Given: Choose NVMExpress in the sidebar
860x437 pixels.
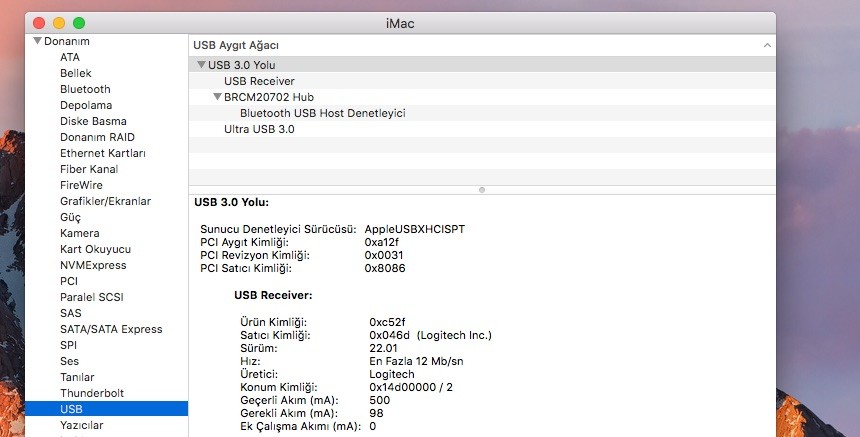Looking at the screenshot, I should [x=93, y=265].
